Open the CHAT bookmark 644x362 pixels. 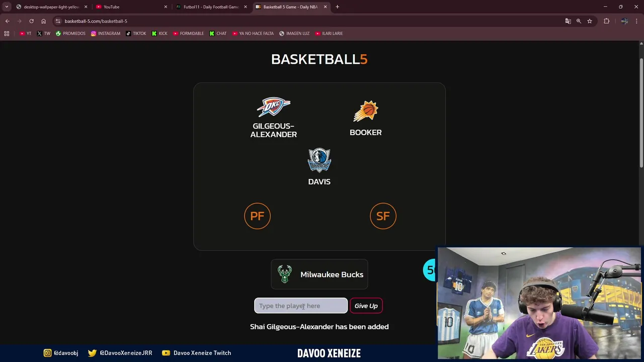218,34
